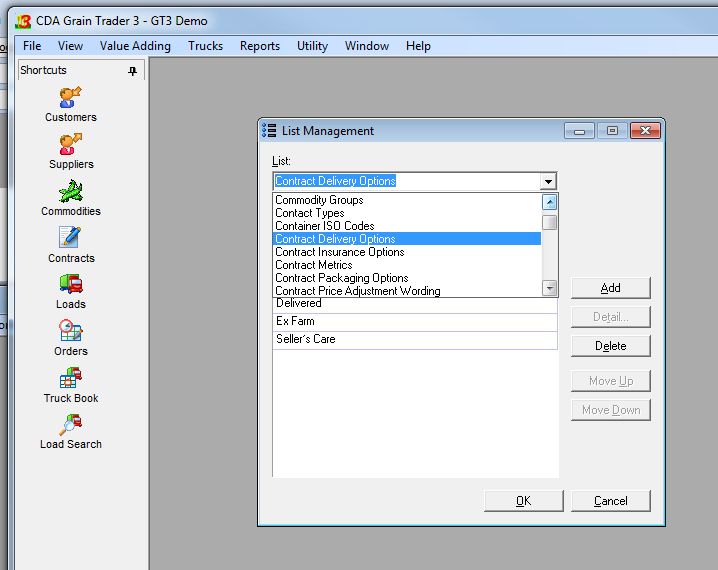Open the Truck Book icon
The image size is (718, 570).
(70, 378)
